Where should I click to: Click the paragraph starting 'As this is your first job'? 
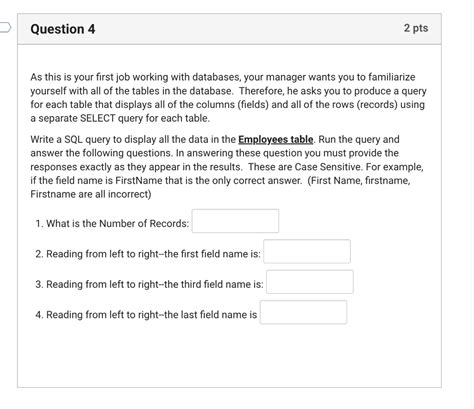(x=229, y=98)
